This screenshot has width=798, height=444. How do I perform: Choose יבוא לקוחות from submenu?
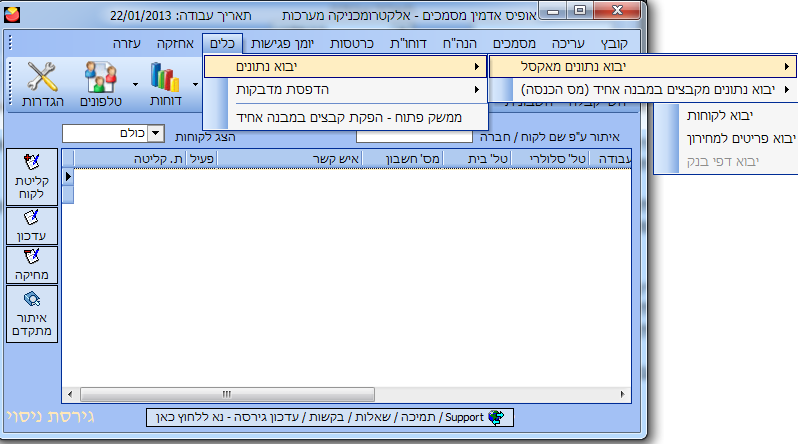tap(725, 116)
